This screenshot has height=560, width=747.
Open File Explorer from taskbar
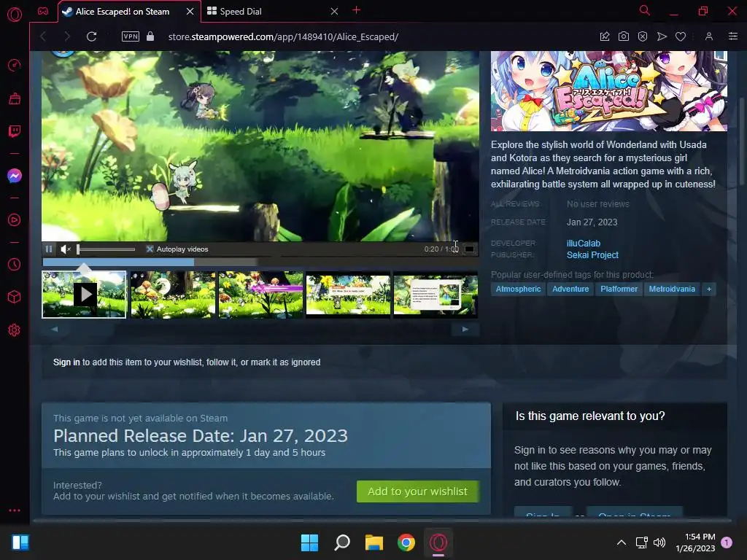point(374,542)
